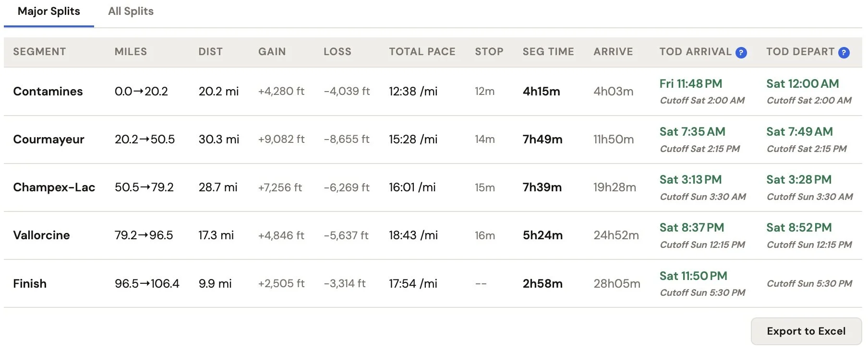Click the Export to Excel button
The height and width of the screenshot is (350, 868).
[806, 331]
